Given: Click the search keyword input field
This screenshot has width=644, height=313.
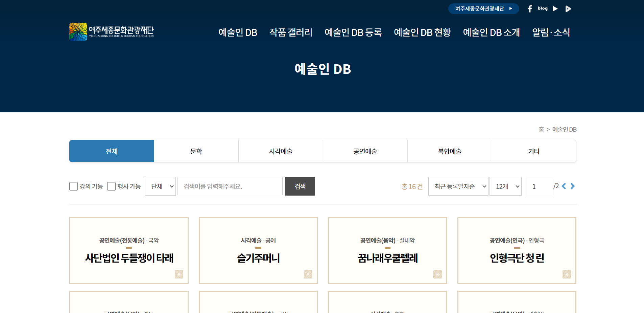Looking at the screenshot, I should [x=230, y=186].
